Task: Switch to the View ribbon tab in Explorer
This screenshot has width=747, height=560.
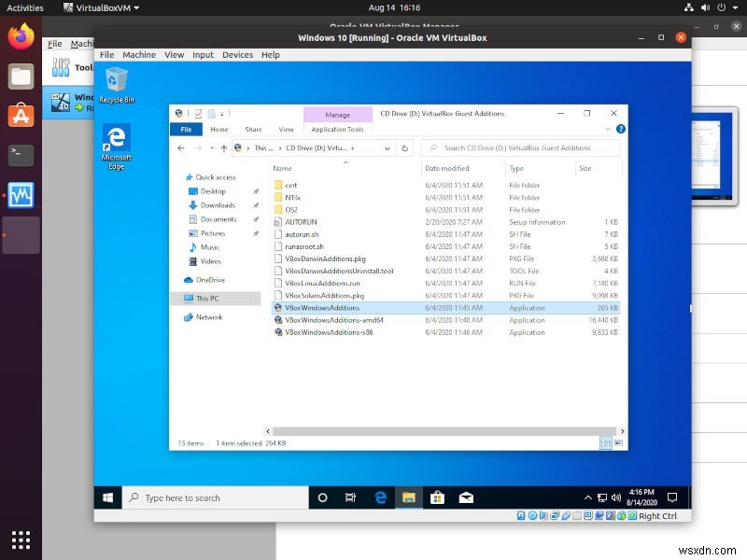Action: click(x=287, y=130)
